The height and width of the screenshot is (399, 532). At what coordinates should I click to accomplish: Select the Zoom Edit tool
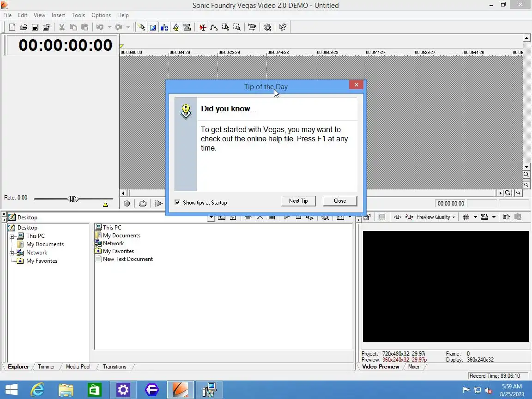tap(237, 27)
